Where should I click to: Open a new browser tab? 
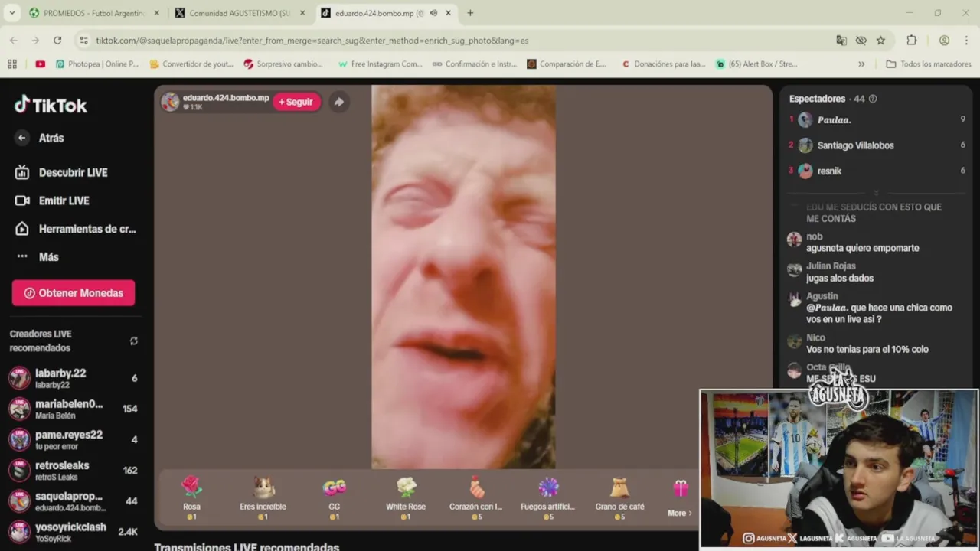(470, 13)
